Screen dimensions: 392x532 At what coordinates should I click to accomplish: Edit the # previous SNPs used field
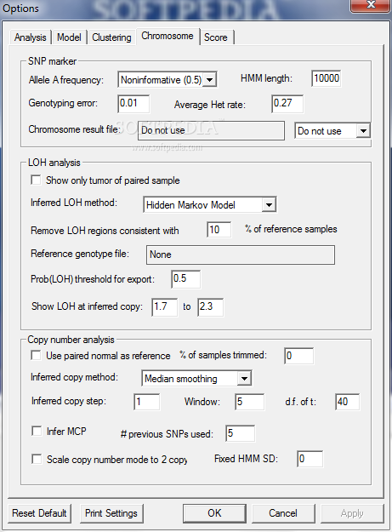[x=240, y=433]
